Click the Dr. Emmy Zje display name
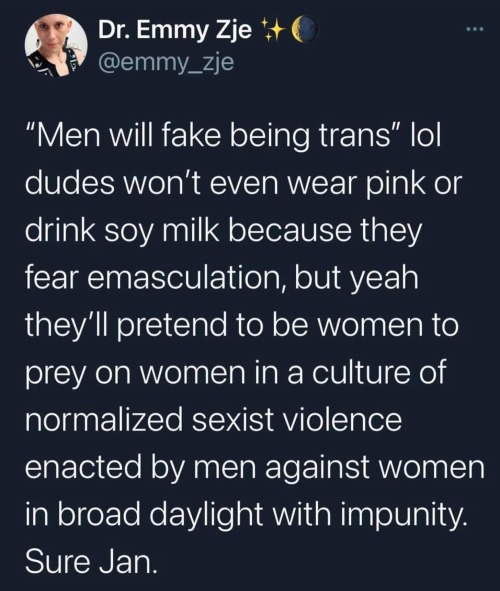 [x=175, y=31]
